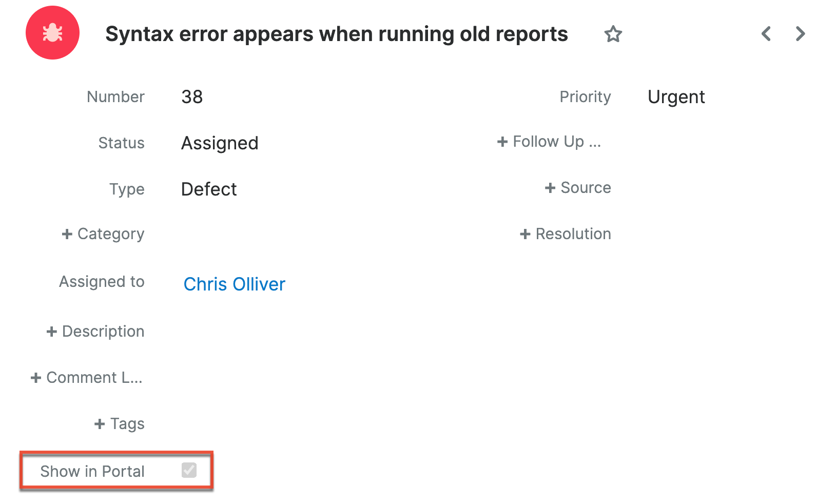The width and height of the screenshot is (816, 504).
Task: Toggle the Show in Portal checkbox
Action: [x=189, y=470]
